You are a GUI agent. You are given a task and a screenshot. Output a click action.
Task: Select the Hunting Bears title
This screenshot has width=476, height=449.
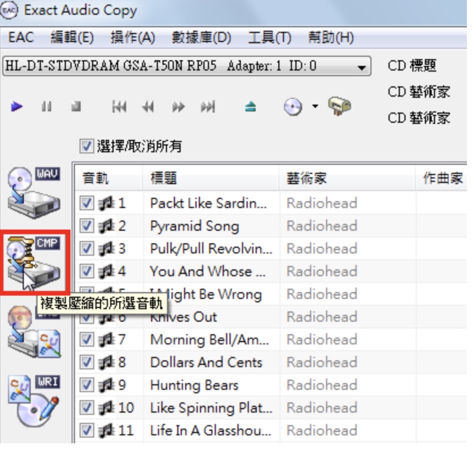click(x=194, y=385)
